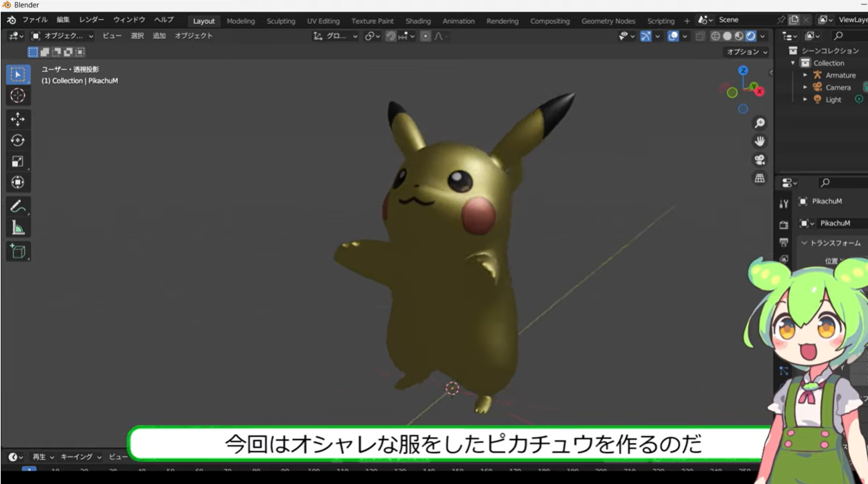This screenshot has width=868, height=484.
Task: Open the ファイル menu
Action: pos(35,20)
